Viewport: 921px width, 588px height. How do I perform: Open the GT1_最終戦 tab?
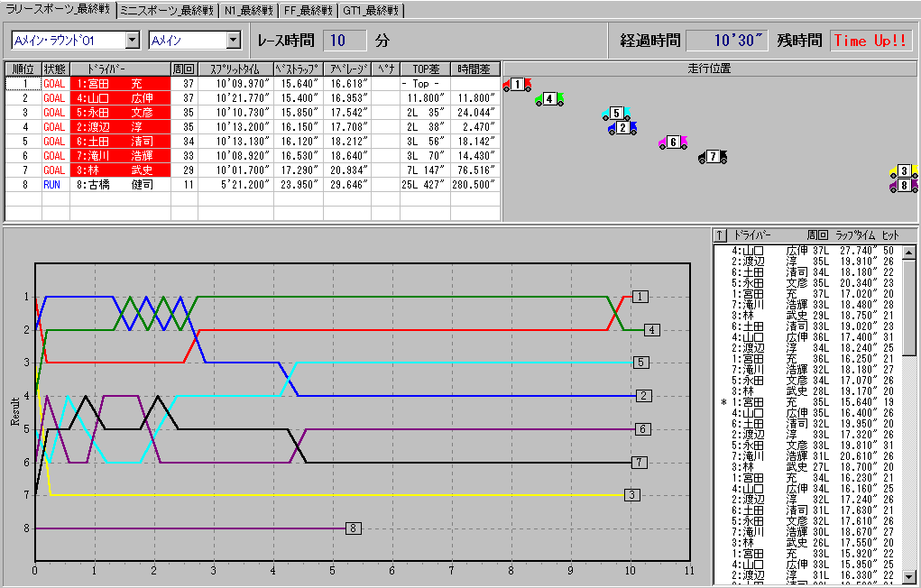point(371,10)
